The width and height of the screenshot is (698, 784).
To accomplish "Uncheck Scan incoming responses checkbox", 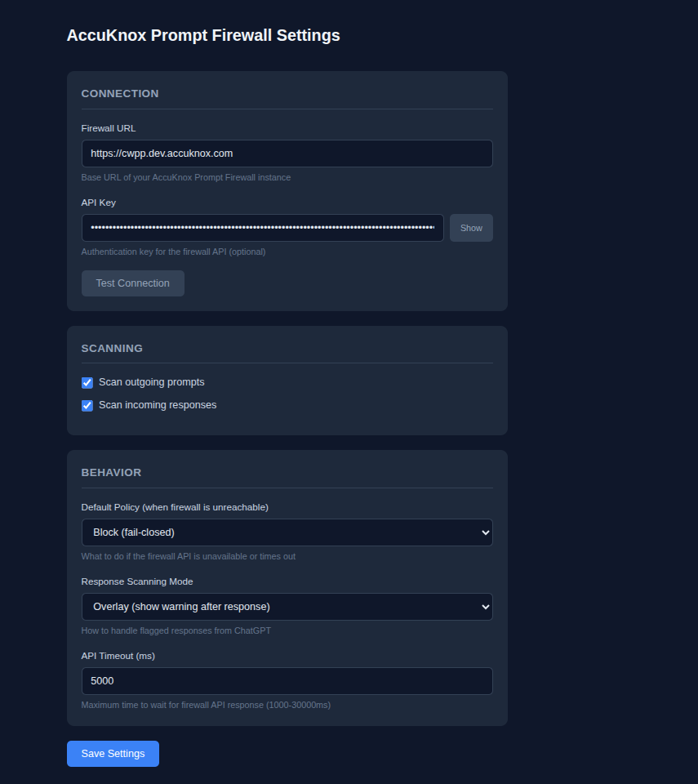I will coord(87,406).
